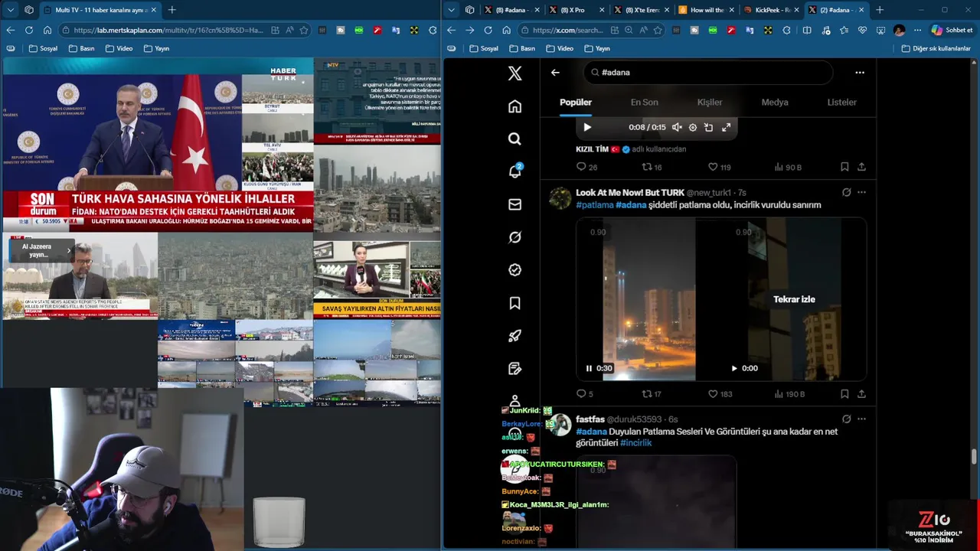Switch to En Son tab
The width and height of the screenshot is (980, 551).
[x=644, y=103]
